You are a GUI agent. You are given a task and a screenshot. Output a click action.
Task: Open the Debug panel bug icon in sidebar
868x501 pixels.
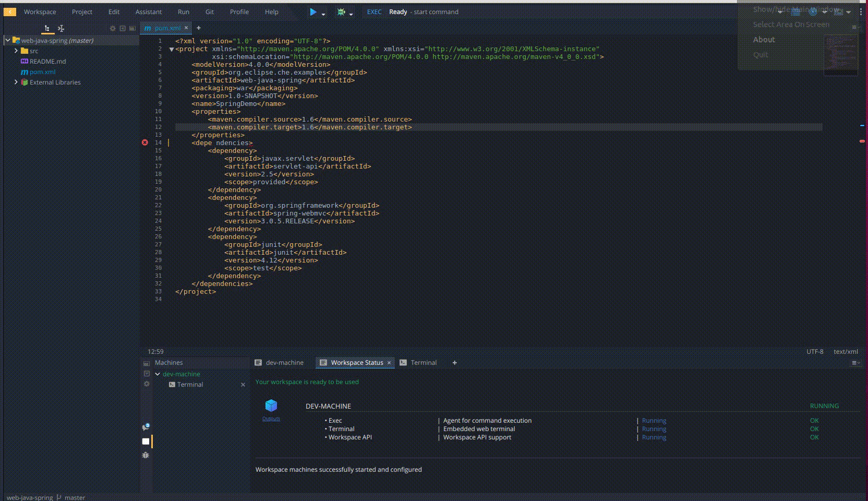(146, 455)
